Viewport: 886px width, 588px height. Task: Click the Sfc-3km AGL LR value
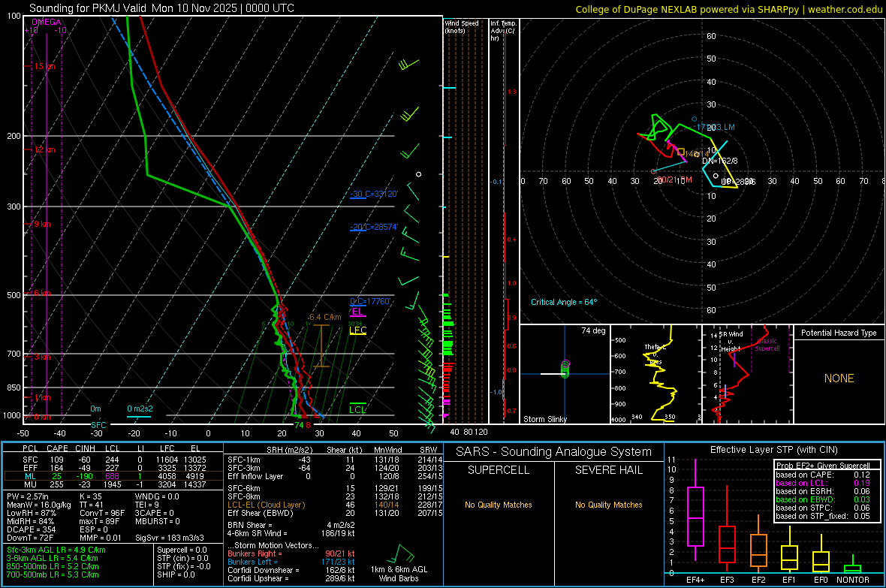pyautogui.click(x=56, y=550)
